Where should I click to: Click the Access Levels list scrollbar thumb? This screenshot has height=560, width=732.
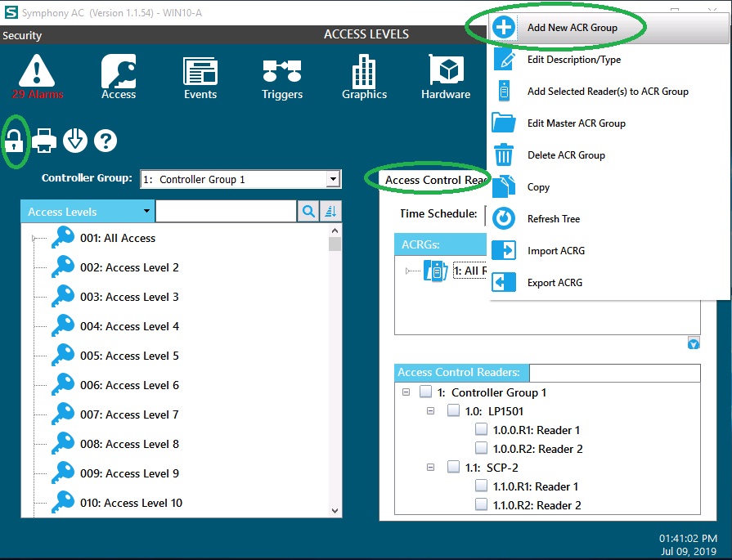coord(335,244)
